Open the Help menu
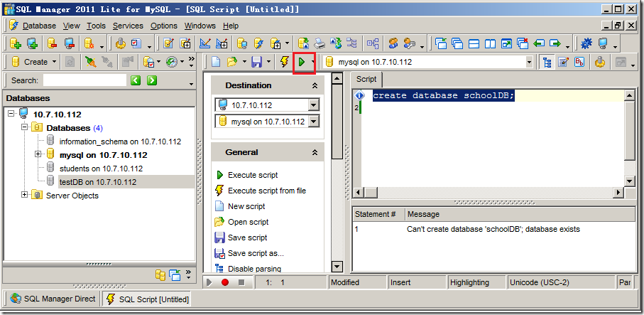 pyautogui.click(x=231, y=26)
